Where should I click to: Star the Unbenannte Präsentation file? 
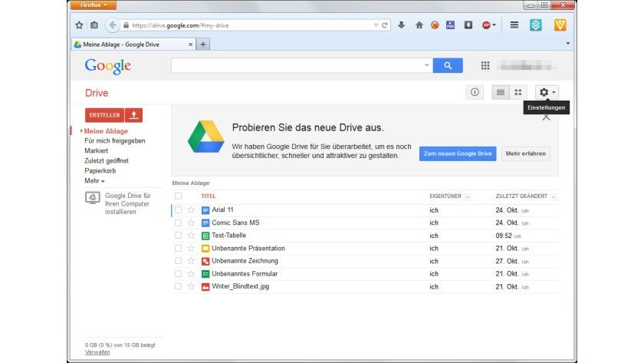tap(191, 249)
